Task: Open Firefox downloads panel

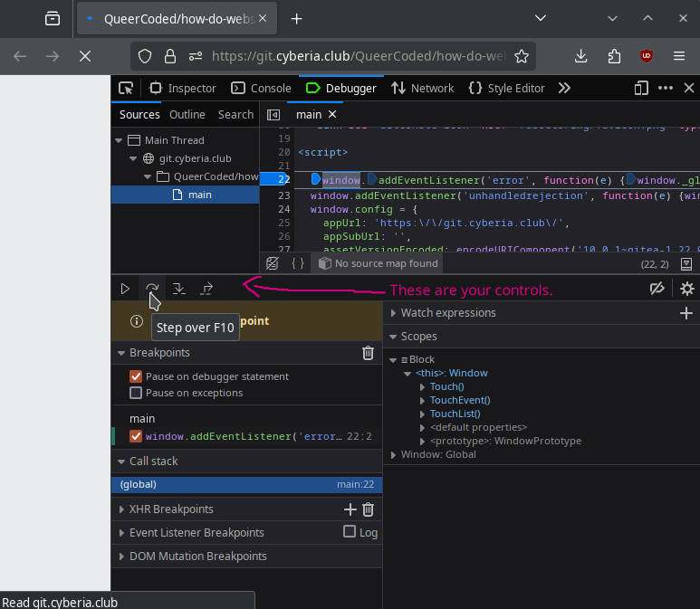Action: pos(580,56)
